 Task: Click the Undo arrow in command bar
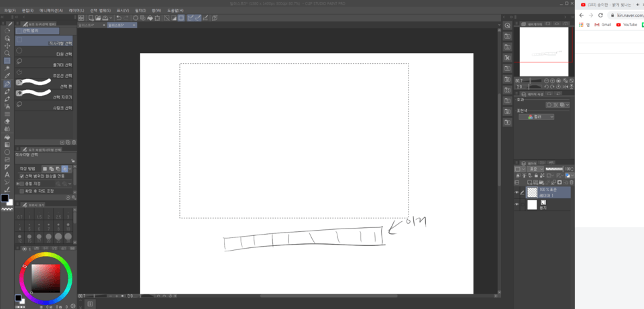(119, 18)
